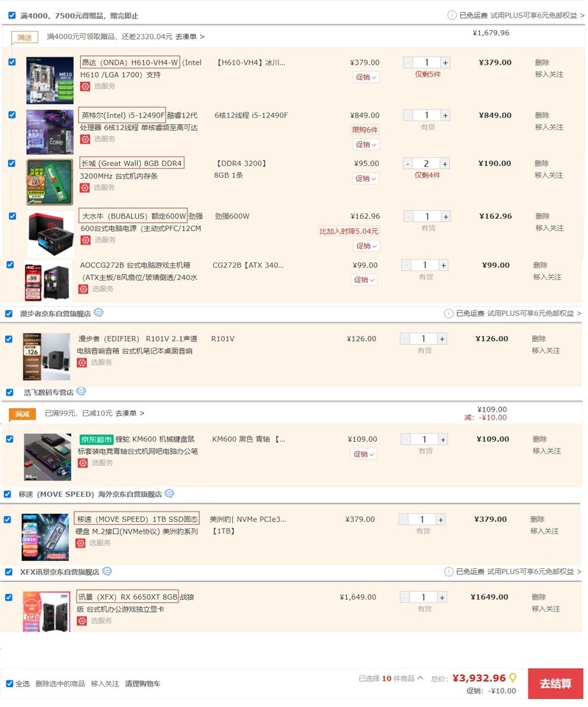
Task: Click the 去结算 checkout button
Action: coord(556,683)
